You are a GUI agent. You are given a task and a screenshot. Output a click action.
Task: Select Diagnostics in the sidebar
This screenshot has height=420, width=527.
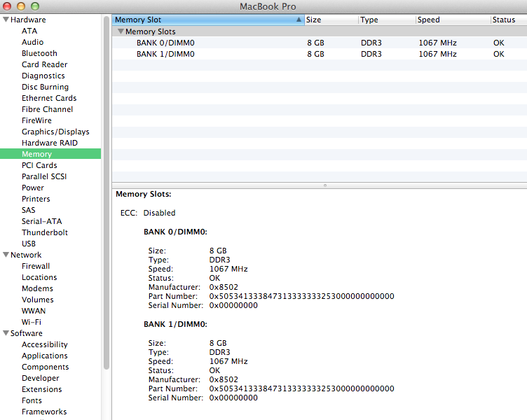click(43, 76)
